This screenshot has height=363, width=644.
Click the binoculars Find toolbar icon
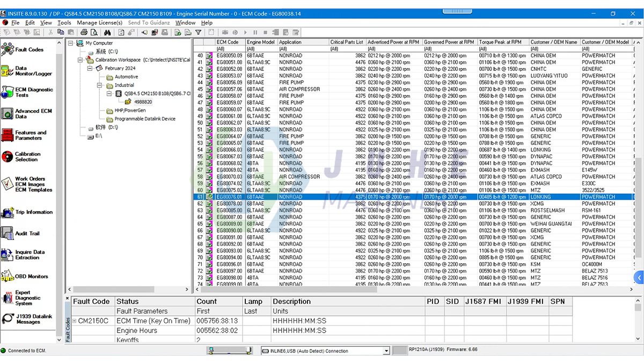coord(108,32)
